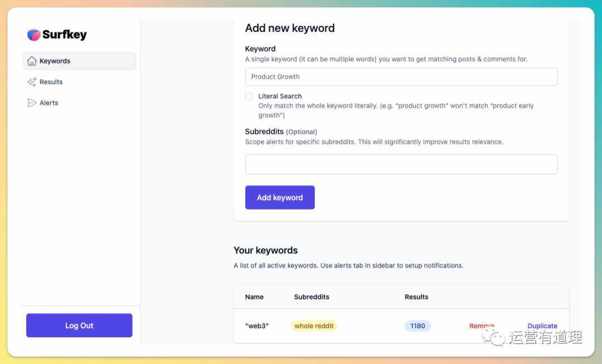Viewport: 602px width, 364px height.
Task: Click the home icon beside Keywords
Action: tap(32, 61)
